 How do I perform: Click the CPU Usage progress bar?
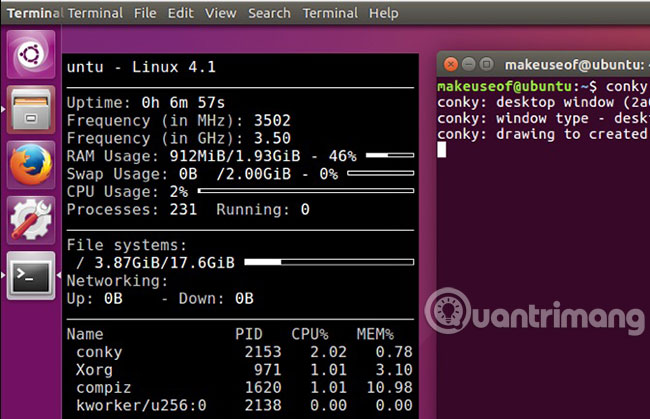click(x=306, y=191)
